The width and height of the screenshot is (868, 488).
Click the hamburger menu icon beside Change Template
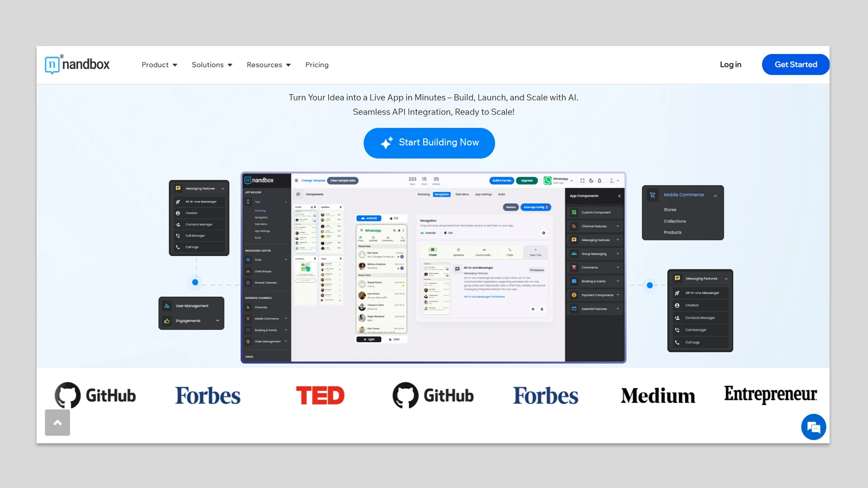tap(297, 180)
